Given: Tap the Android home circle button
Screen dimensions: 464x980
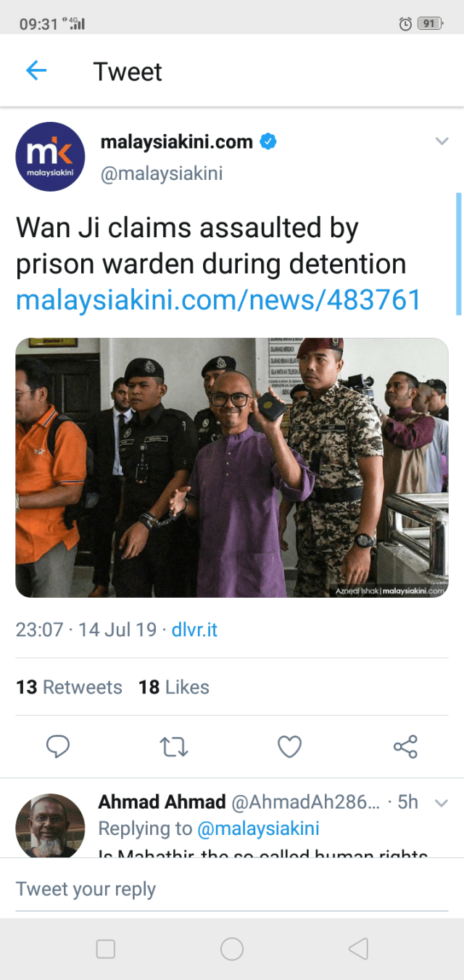Looking at the screenshot, I should [232, 949].
